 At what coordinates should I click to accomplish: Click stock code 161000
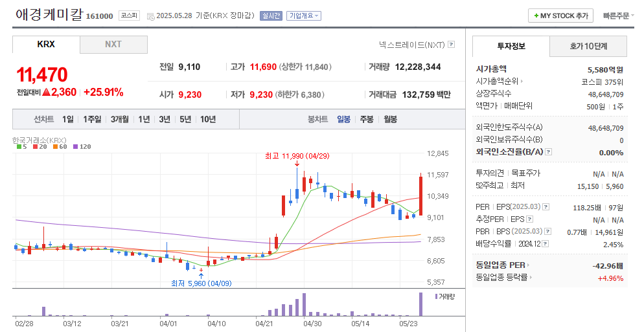(99, 16)
